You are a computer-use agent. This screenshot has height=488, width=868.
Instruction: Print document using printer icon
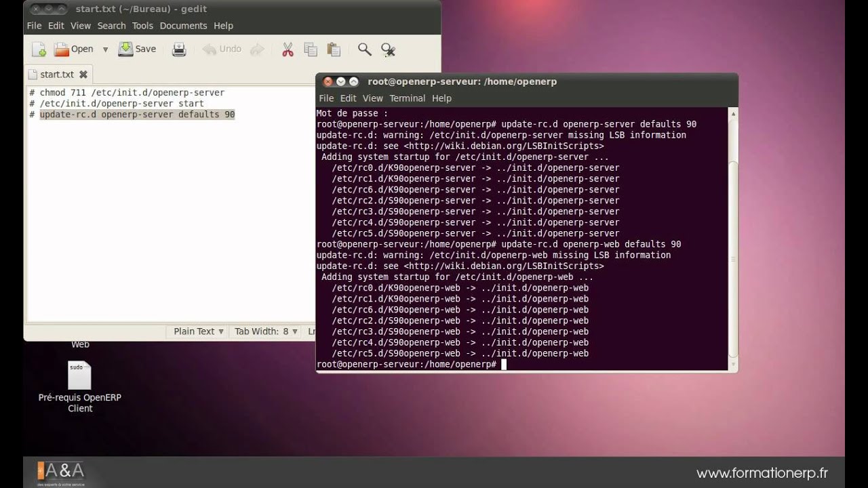(179, 49)
